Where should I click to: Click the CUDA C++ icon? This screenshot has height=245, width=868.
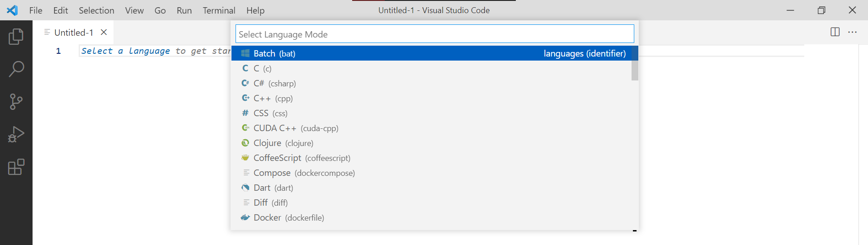245,128
